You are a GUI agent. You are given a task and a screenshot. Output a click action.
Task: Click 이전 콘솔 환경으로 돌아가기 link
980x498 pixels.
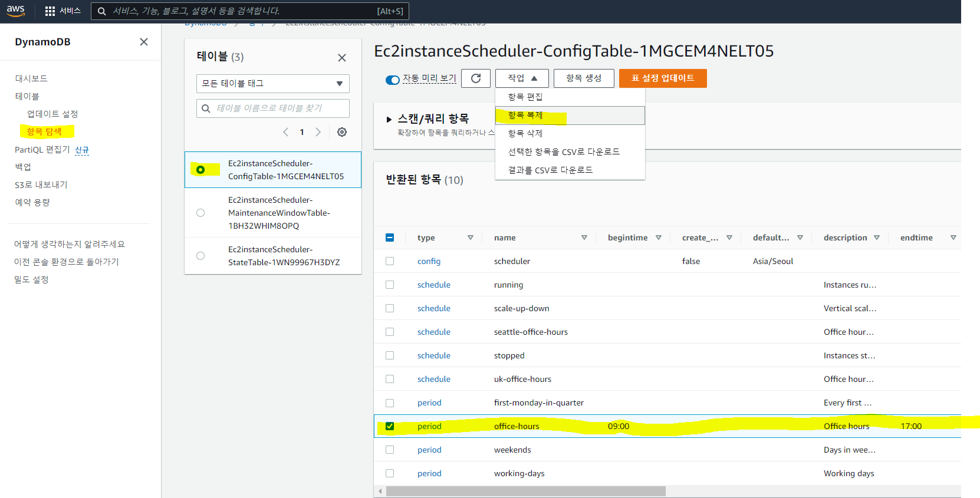67,262
